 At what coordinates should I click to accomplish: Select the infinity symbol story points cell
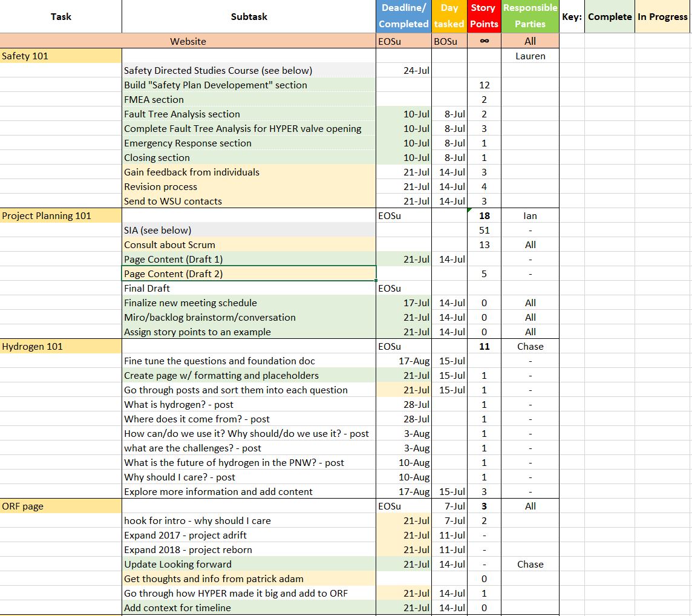484,41
